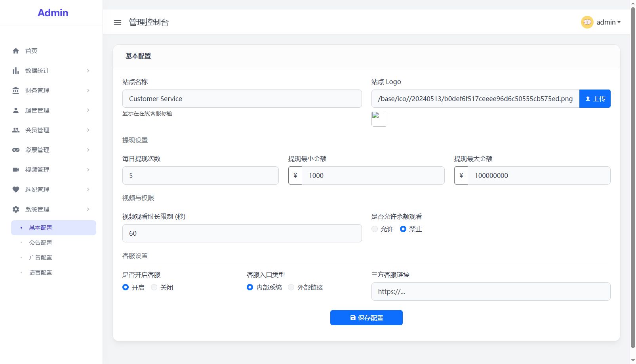Focus the 站点 Logo path field
This screenshot has width=636, height=364.
coord(475,99)
